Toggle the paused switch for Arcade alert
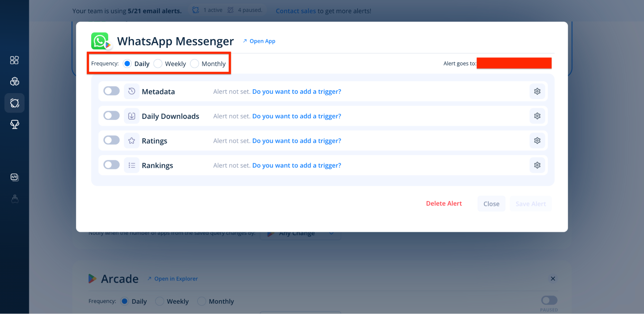 click(549, 300)
